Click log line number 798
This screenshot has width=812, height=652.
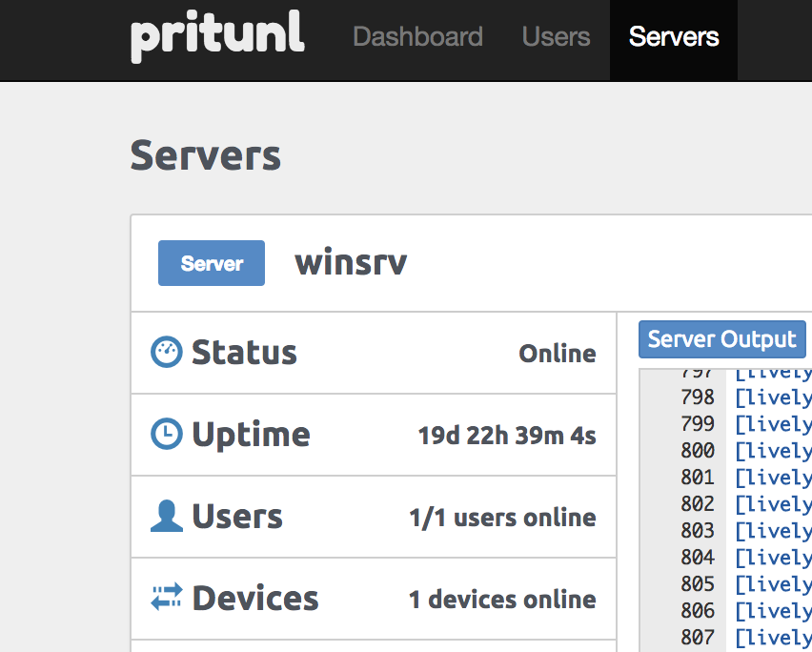[x=698, y=397]
